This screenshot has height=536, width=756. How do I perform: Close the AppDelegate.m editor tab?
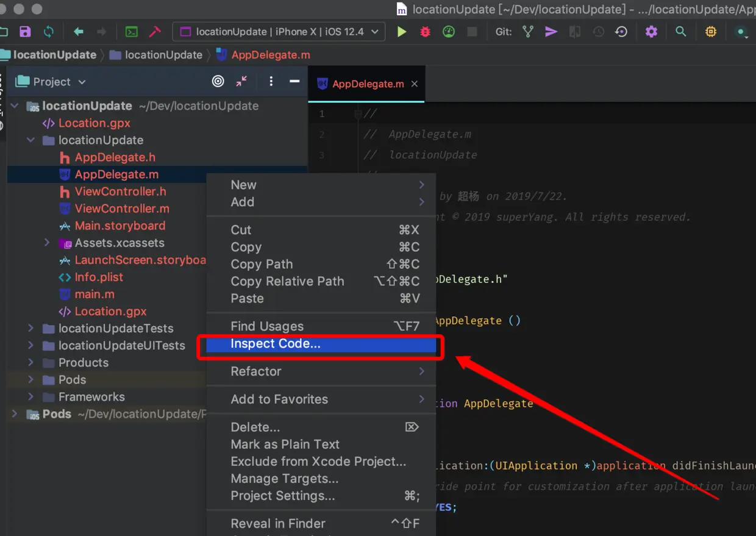tap(415, 84)
